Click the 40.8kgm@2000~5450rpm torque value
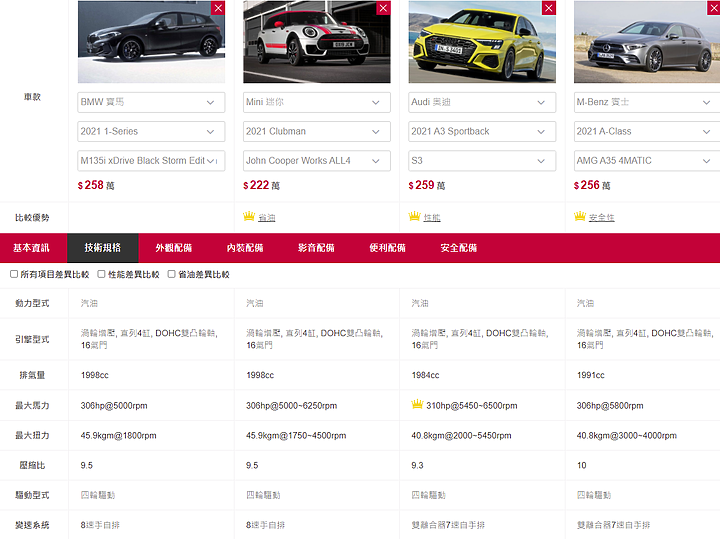 pos(461,436)
